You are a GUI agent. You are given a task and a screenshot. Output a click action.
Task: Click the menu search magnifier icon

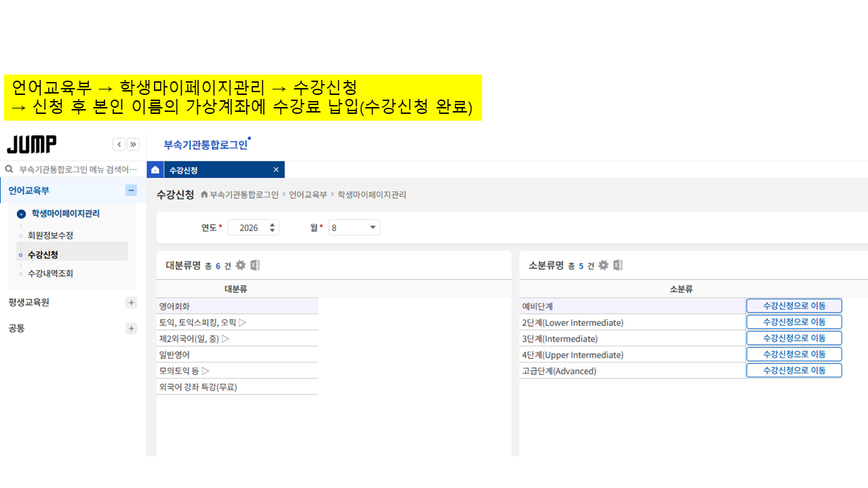click(9, 169)
